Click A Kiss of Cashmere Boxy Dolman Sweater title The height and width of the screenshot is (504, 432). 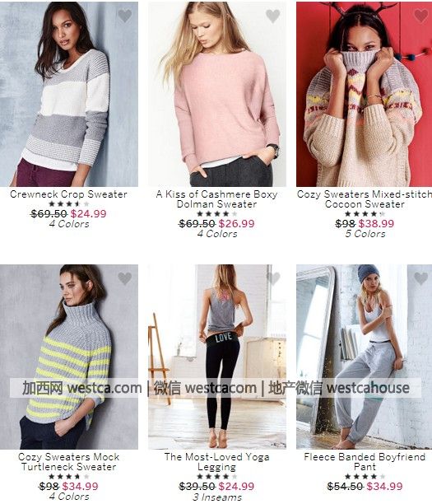click(x=217, y=199)
